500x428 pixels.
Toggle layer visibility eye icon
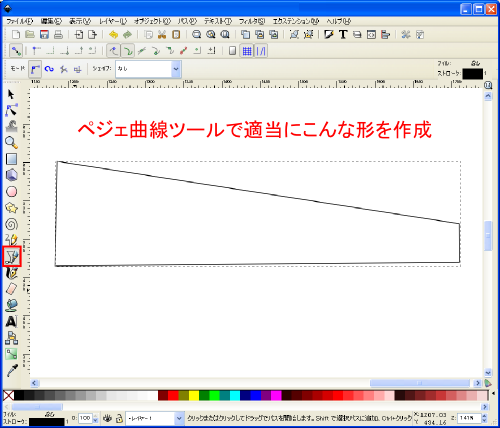coord(107,418)
